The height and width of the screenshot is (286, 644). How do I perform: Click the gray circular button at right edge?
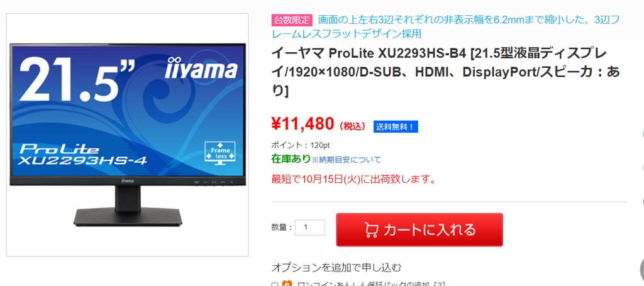coord(641,270)
